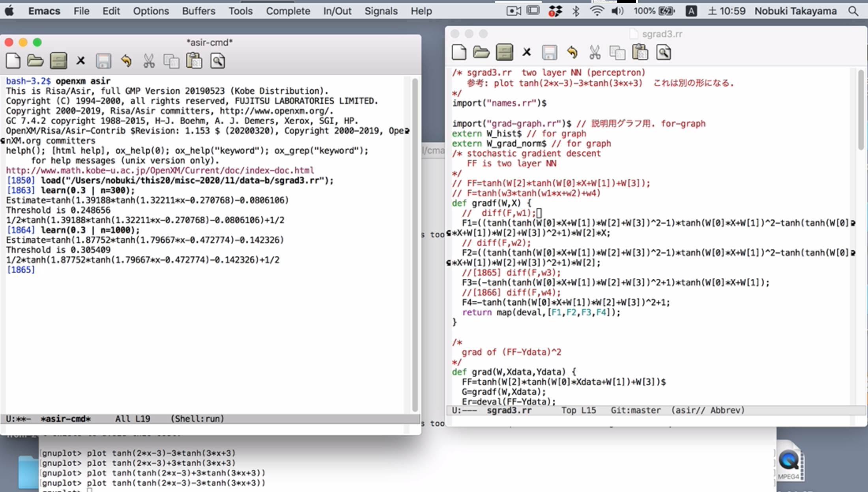
Task: Open the Apple menu
Action: coord(9,11)
